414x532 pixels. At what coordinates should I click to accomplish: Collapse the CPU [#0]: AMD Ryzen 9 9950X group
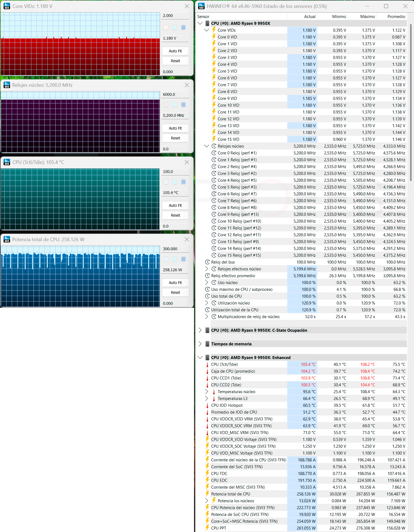(200, 23)
